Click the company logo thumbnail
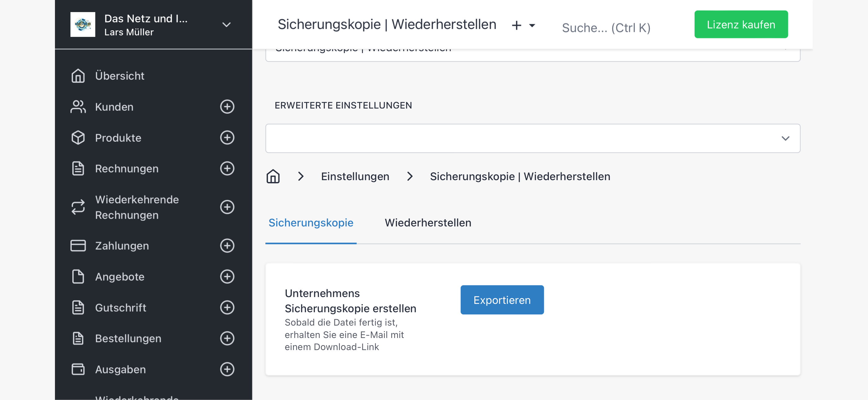The width and height of the screenshot is (868, 400). [83, 24]
